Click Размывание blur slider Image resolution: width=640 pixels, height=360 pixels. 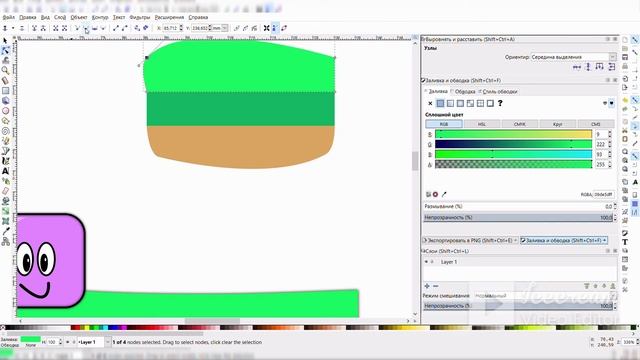click(518, 207)
